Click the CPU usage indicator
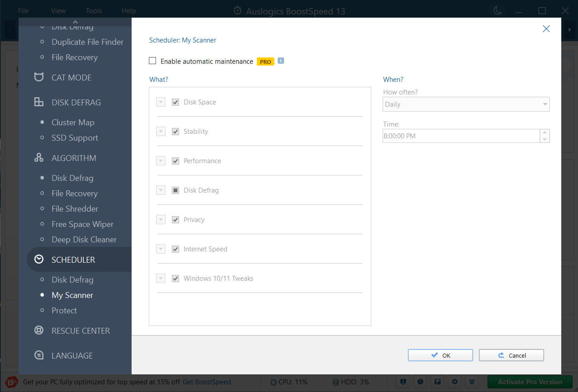The height and width of the screenshot is (392, 578). (x=289, y=382)
